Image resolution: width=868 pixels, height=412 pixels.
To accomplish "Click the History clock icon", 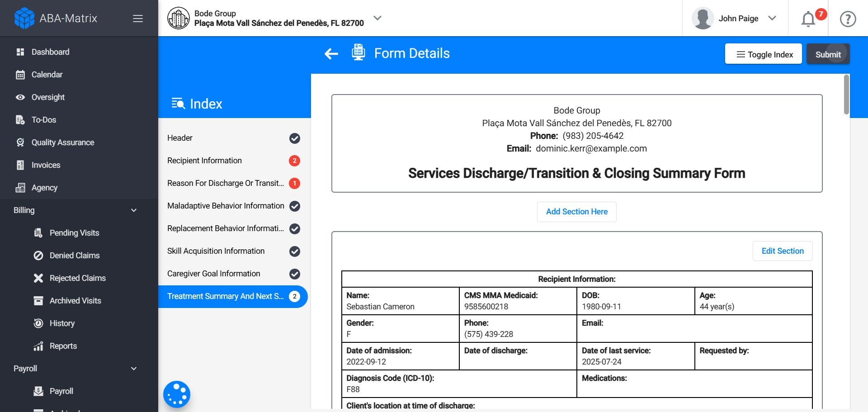I will [x=38, y=323].
